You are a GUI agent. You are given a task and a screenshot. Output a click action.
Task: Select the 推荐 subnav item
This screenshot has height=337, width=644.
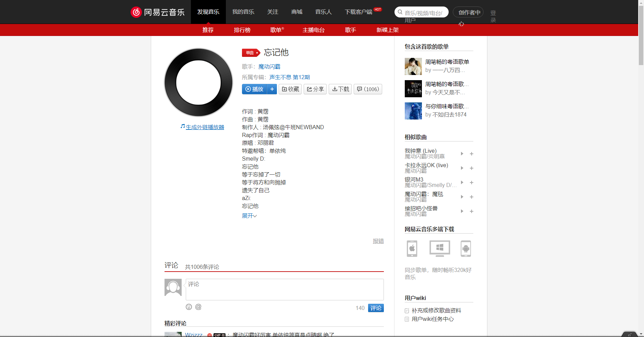tap(208, 30)
